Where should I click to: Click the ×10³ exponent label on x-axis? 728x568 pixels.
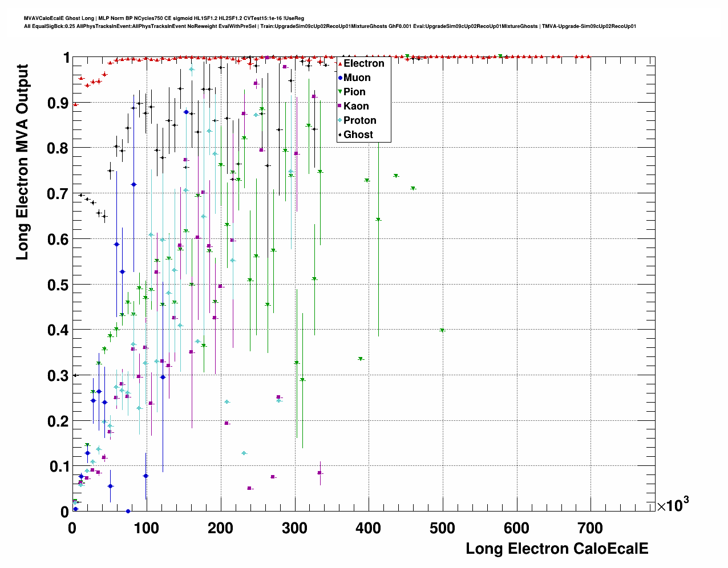(673, 505)
